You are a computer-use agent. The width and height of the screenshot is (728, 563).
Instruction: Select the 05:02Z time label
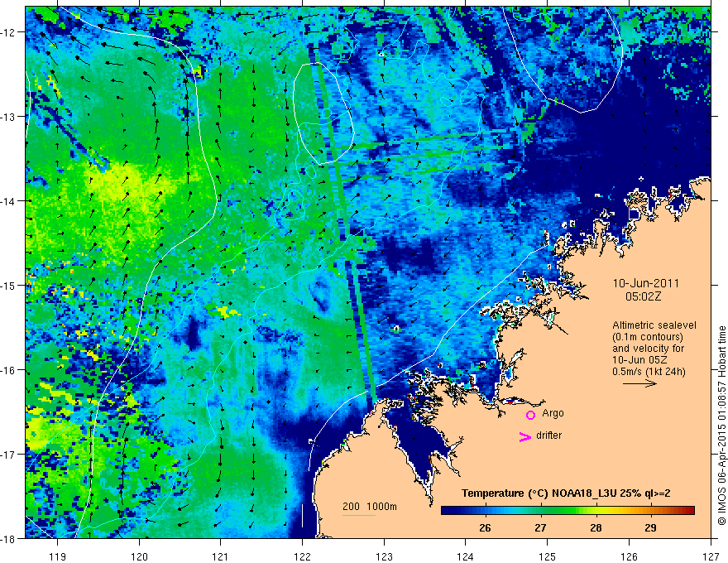pos(643,296)
